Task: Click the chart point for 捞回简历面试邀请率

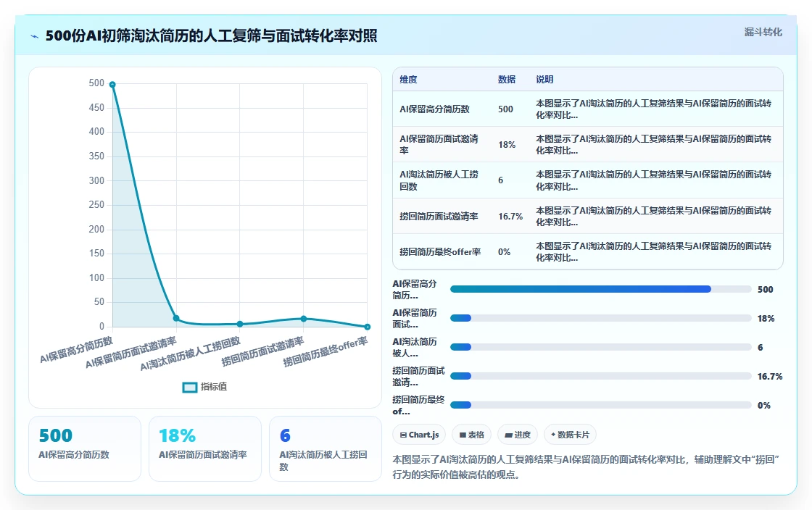Action: coord(304,319)
